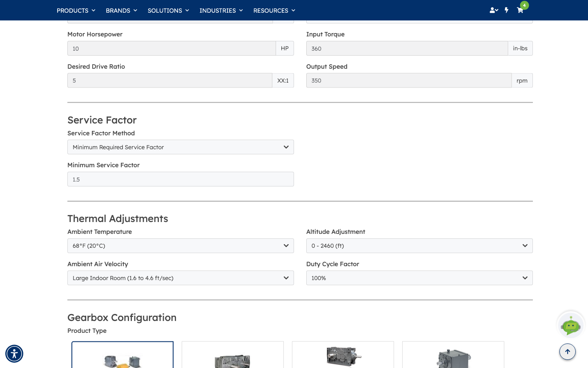
Task: Open the Ambient Air Velocity dropdown
Action: (x=180, y=278)
